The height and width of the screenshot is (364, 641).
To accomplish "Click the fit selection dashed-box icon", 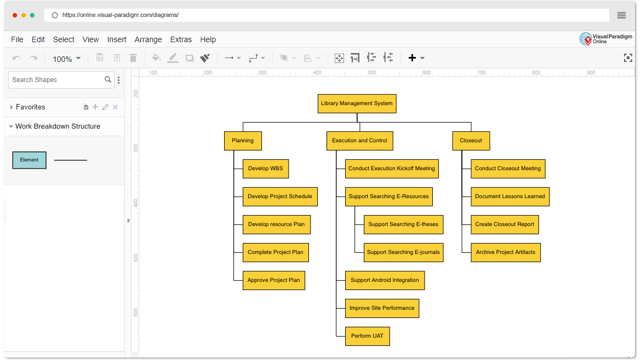I will coord(339,58).
